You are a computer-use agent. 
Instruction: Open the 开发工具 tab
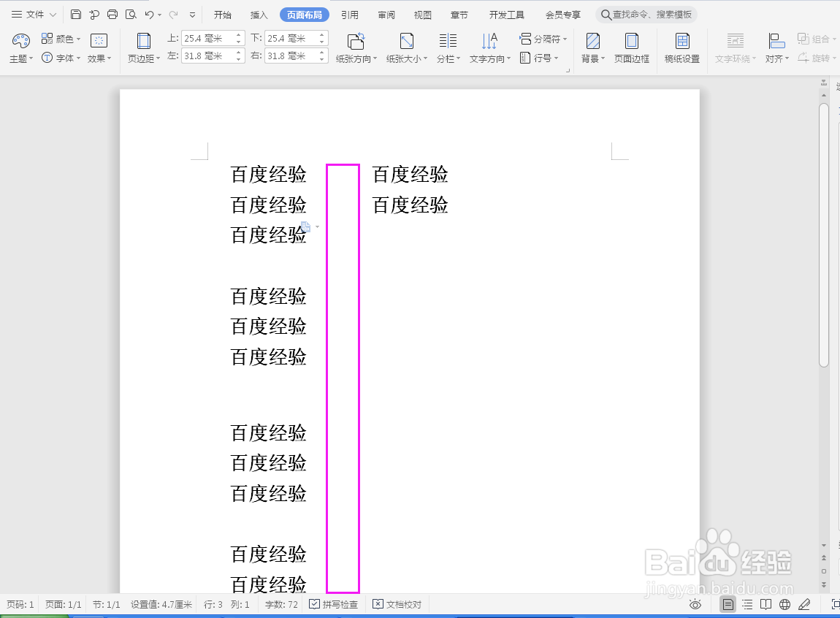(x=506, y=15)
